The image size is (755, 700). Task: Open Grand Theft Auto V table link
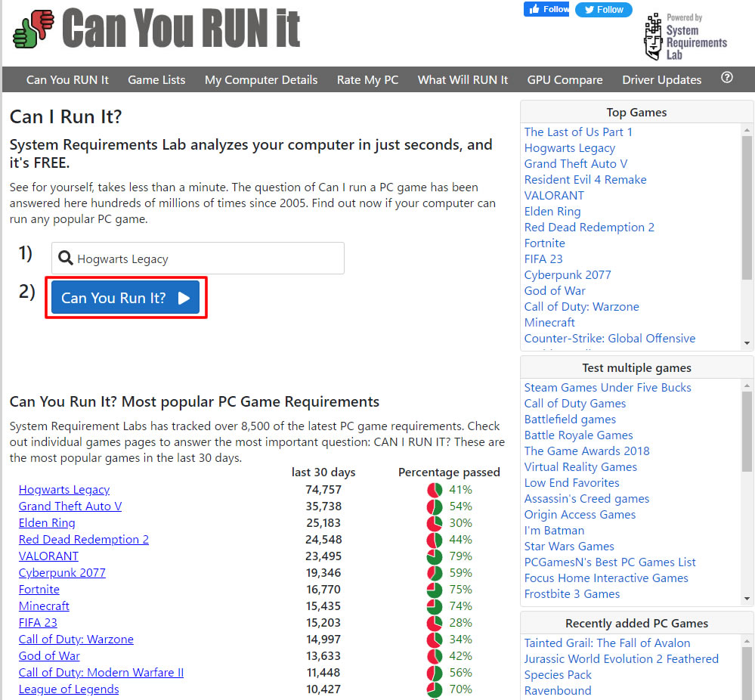click(x=70, y=506)
